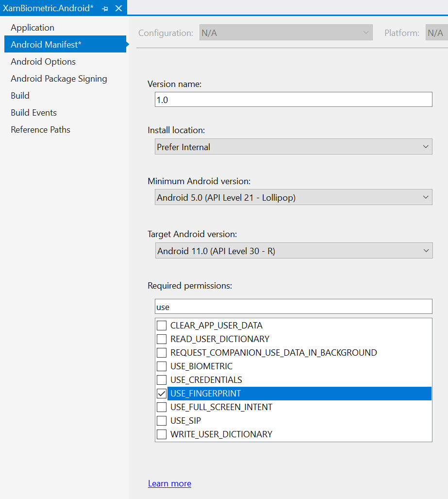The height and width of the screenshot is (499, 448).
Task: Enable the READ_USER_DICTIONARY permission
Action: coord(162,339)
